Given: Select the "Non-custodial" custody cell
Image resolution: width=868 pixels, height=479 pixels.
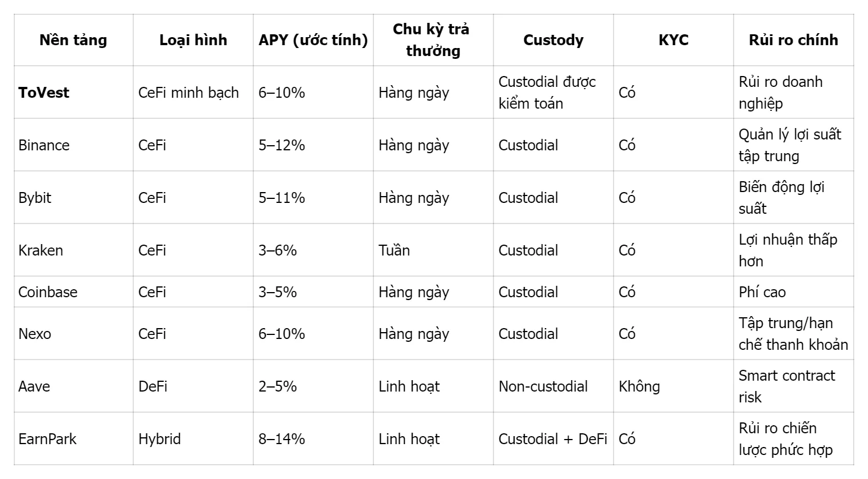Looking at the screenshot, I should tap(543, 386).
